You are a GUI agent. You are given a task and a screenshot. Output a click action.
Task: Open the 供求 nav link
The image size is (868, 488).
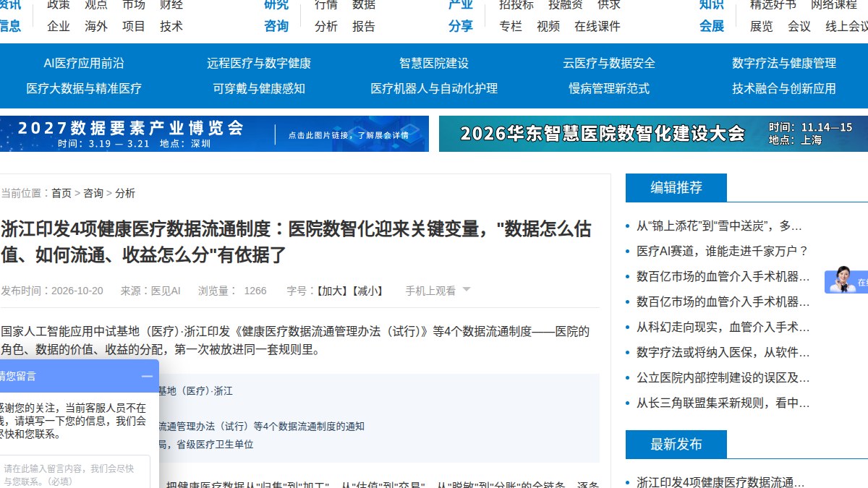(609, 4)
